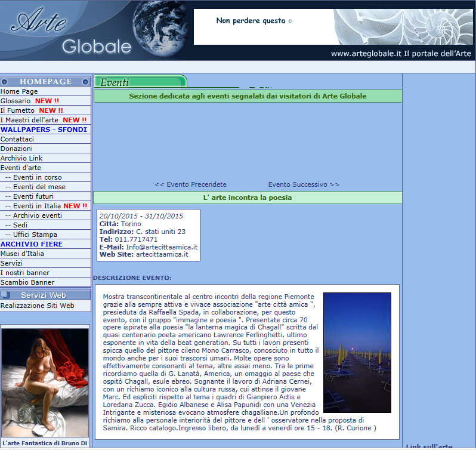The height and width of the screenshot is (450, 476).
Task: Click the event title L' arte incontra la poesia
Action: pos(248,198)
